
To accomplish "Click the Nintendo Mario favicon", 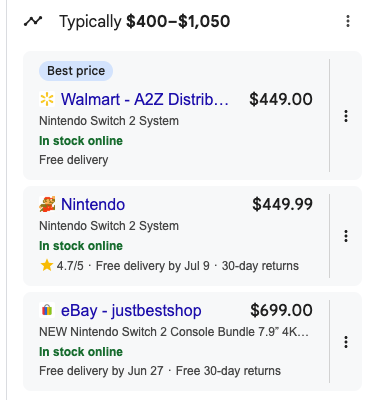I will click(47, 204).
